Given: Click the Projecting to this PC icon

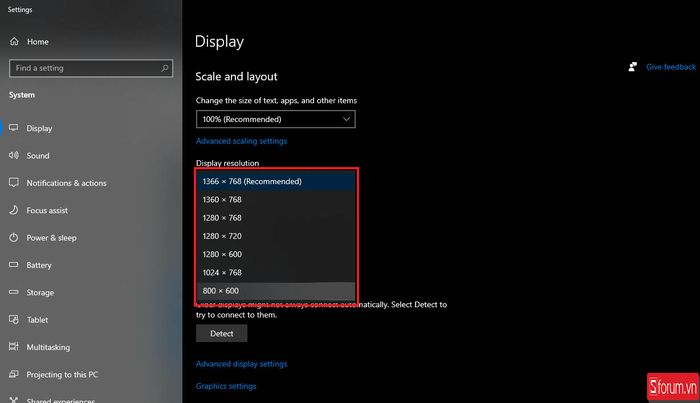Looking at the screenshot, I should [14, 374].
